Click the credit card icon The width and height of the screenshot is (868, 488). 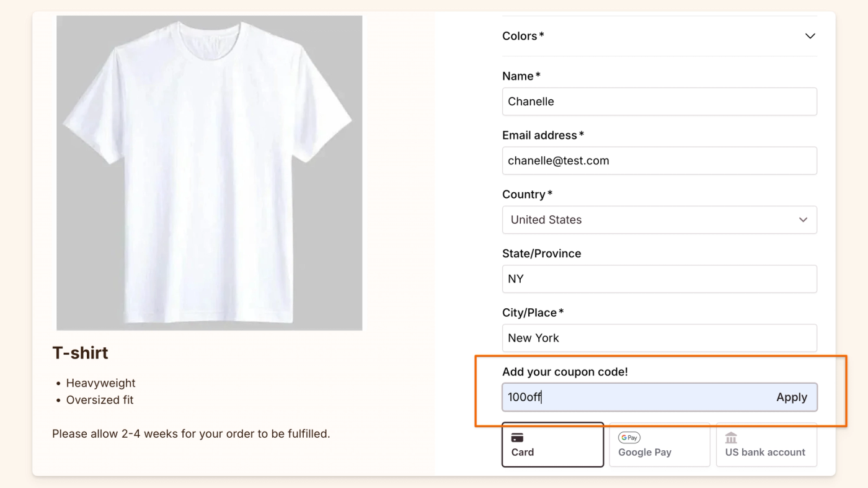click(517, 438)
